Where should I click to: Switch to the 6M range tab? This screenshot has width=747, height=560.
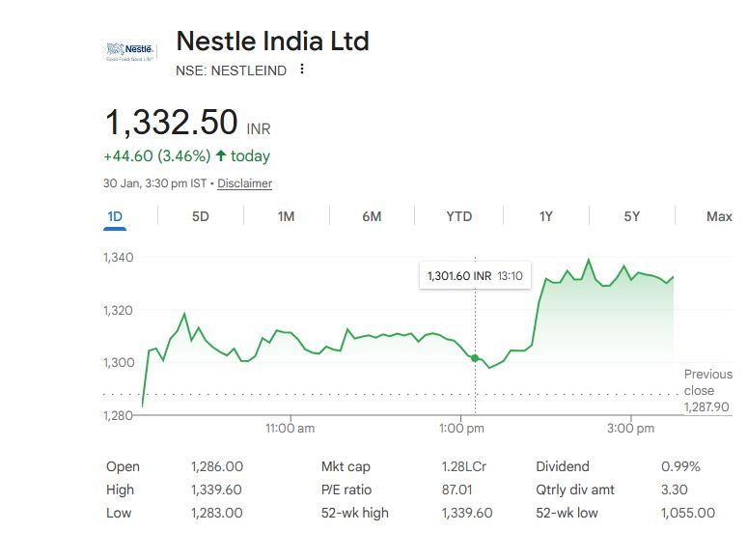tap(372, 216)
